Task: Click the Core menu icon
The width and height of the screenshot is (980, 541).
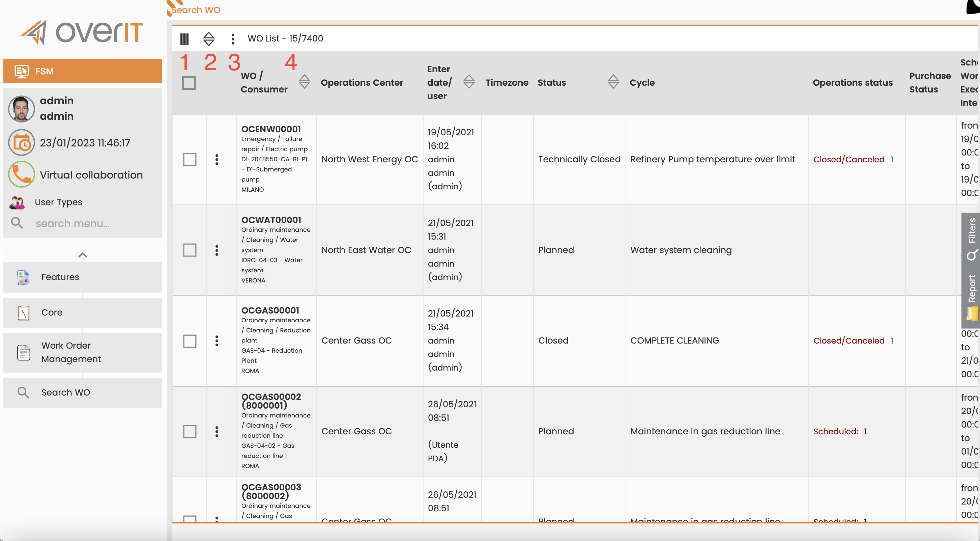Action: (x=23, y=313)
